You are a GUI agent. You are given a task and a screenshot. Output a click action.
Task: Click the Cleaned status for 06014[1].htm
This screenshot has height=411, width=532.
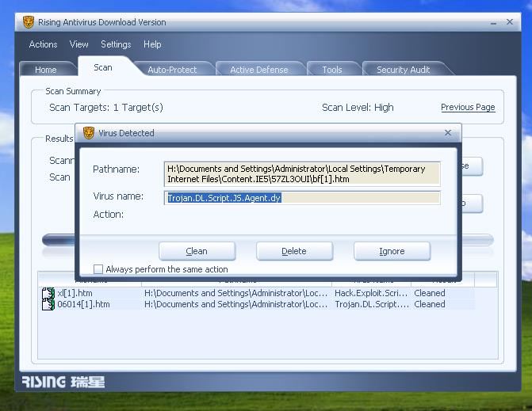(430, 304)
